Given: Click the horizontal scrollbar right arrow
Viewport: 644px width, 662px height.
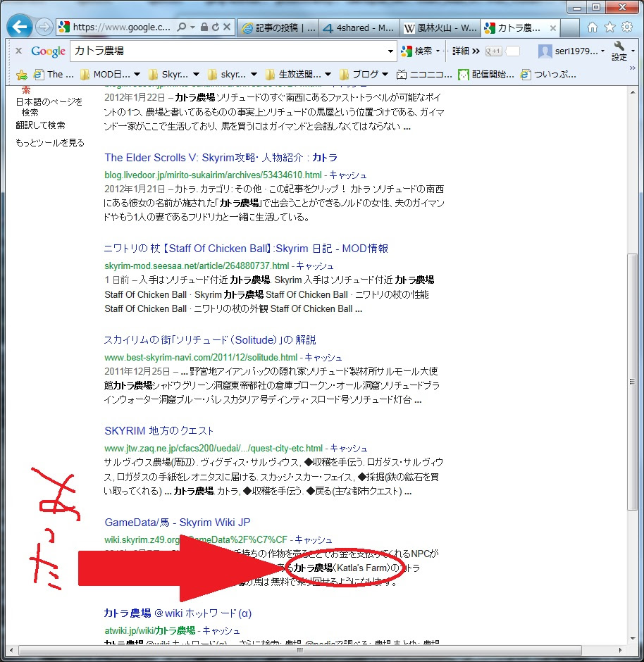Looking at the screenshot, I should point(620,650).
